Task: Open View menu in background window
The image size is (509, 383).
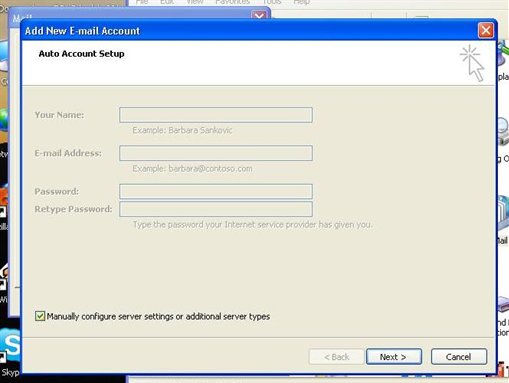Action: pyautogui.click(x=195, y=2)
